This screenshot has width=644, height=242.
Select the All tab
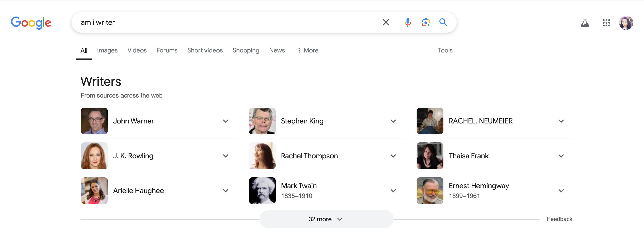(84, 50)
